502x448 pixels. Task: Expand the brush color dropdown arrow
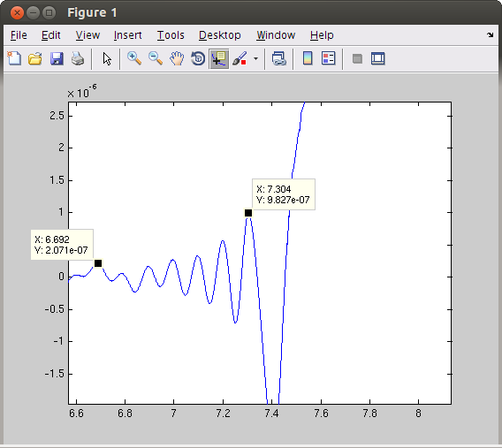pyautogui.click(x=255, y=59)
